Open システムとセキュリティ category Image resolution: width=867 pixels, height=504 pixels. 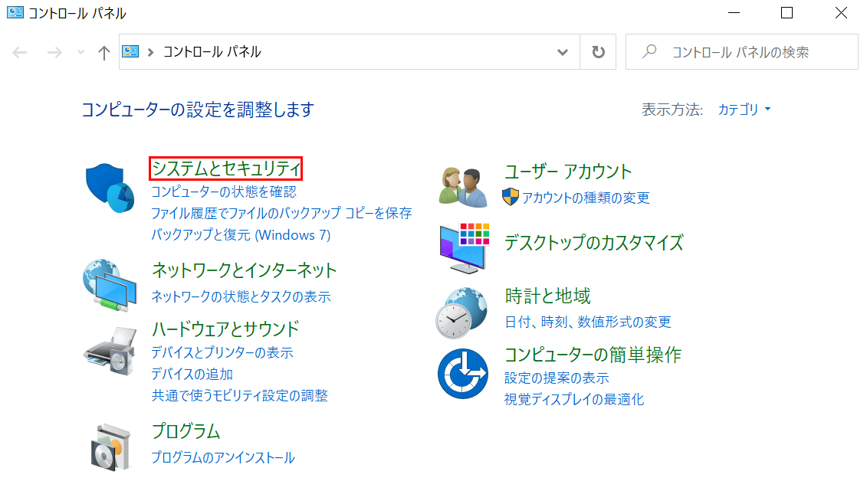coord(226,168)
